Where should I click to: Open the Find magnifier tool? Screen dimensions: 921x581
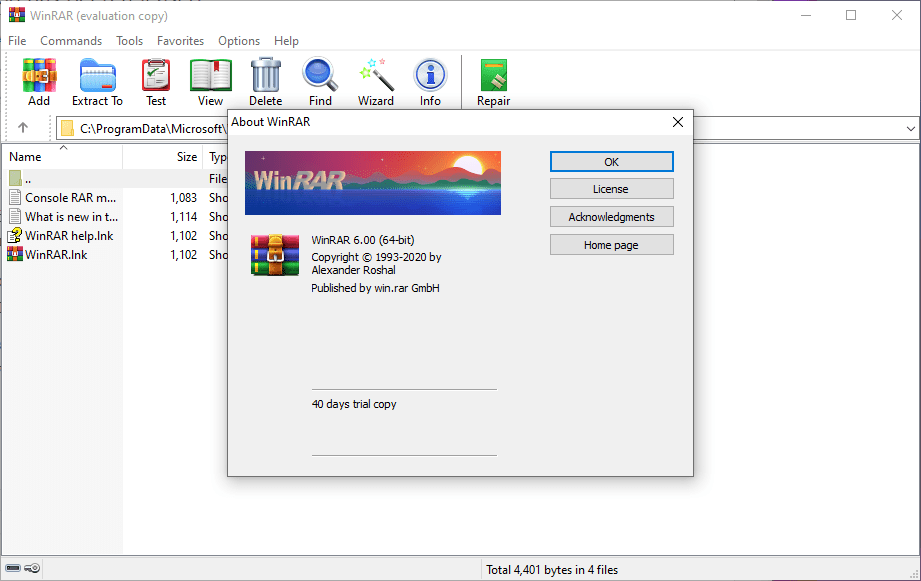click(x=320, y=81)
